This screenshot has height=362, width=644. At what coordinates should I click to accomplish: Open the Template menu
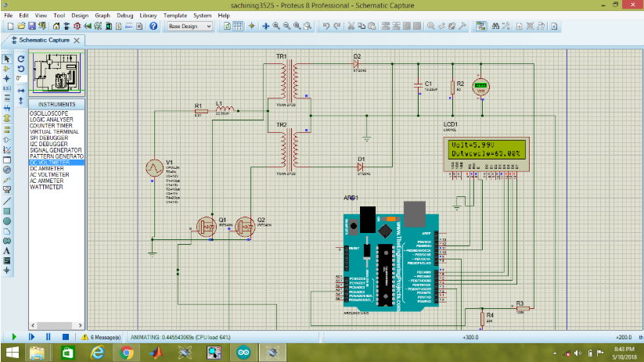pos(175,16)
